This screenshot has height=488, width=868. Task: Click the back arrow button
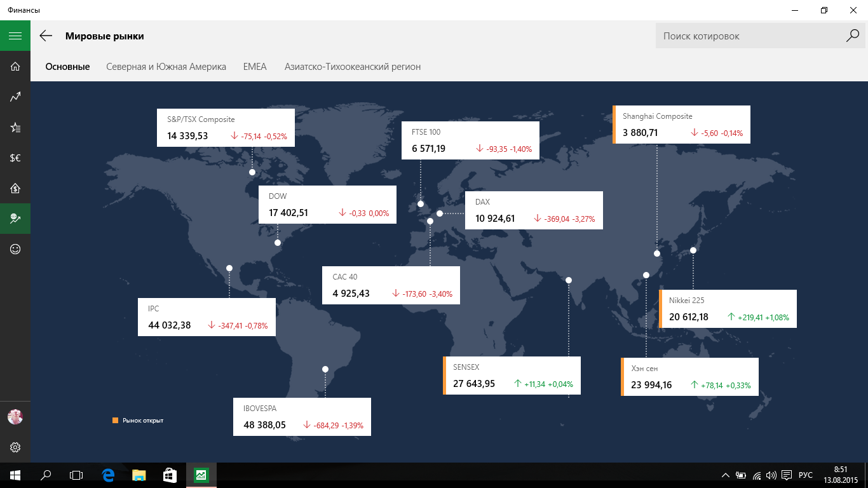click(x=46, y=36)
